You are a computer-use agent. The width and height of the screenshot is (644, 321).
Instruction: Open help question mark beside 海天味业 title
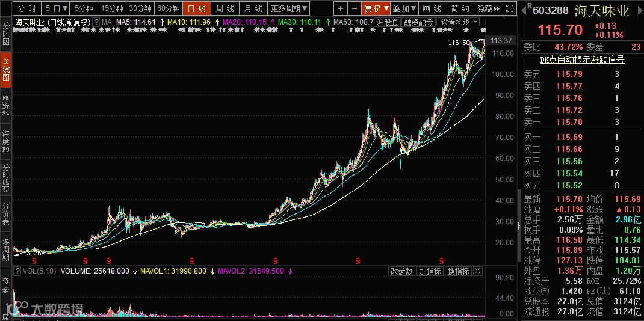[x=96, y=22]
